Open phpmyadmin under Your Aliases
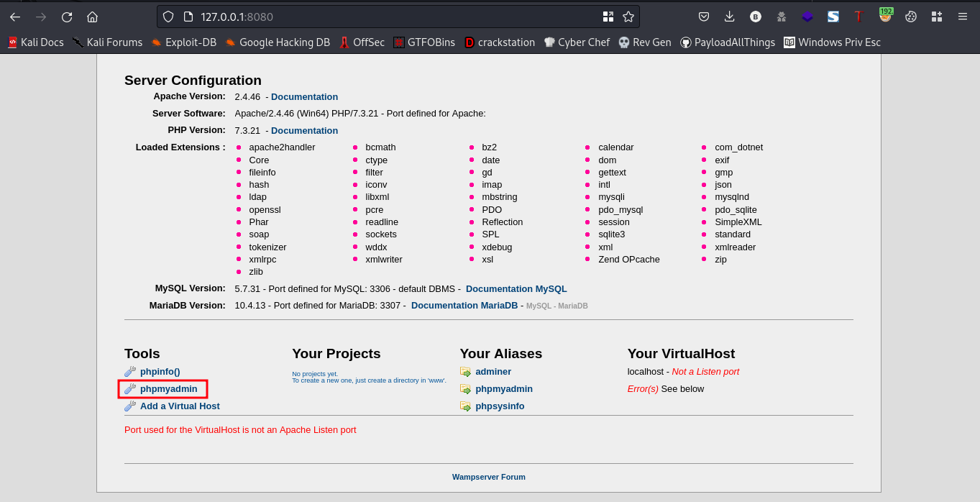 click(x=504, y=388)
